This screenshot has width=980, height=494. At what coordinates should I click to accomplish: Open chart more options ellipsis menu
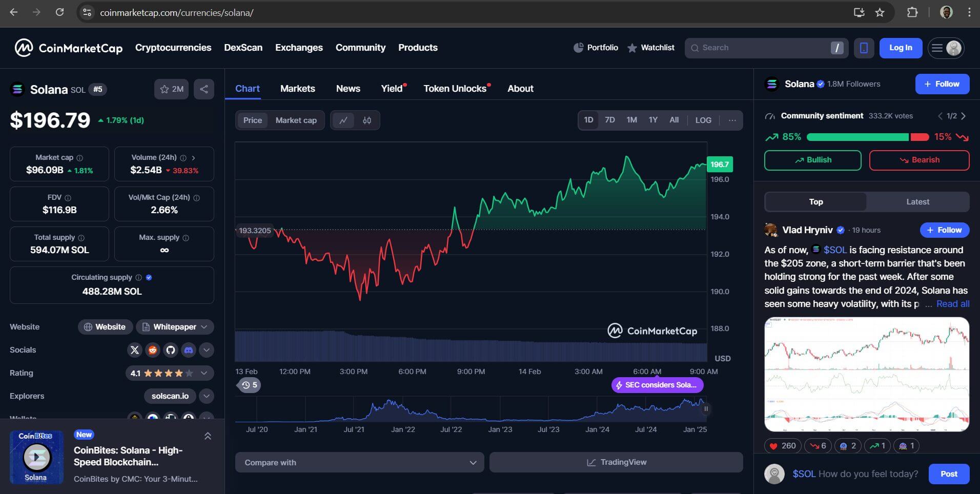pyautogui.click(x=732, y=120)
